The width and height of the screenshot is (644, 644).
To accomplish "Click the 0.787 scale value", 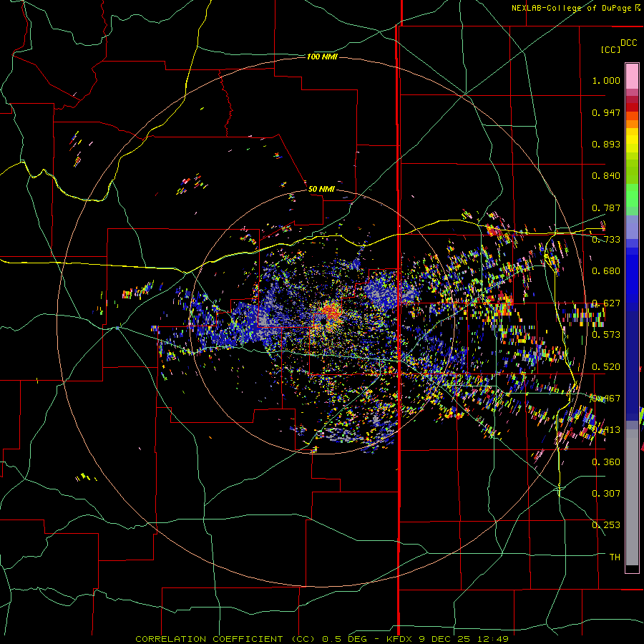I will [x=606, y=208].
